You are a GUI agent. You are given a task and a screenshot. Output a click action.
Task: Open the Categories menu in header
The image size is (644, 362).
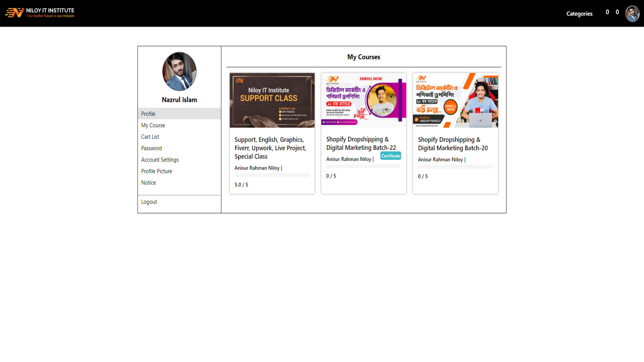579,14
